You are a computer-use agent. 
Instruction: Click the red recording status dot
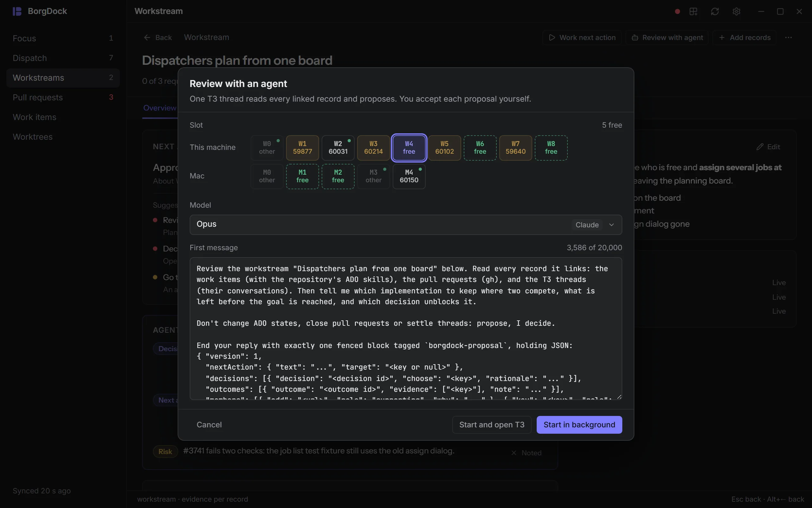[x=677, y=11]
